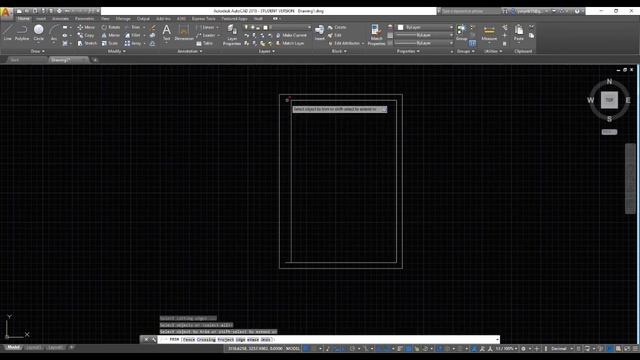Click the Decimal units dropdown in status bar
640x360 pixels.
562,349
